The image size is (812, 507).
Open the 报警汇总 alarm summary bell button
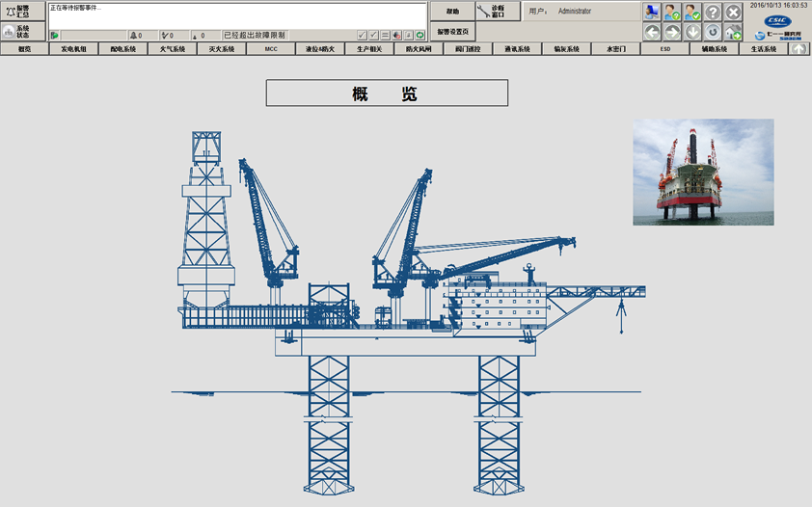[23, 11]
